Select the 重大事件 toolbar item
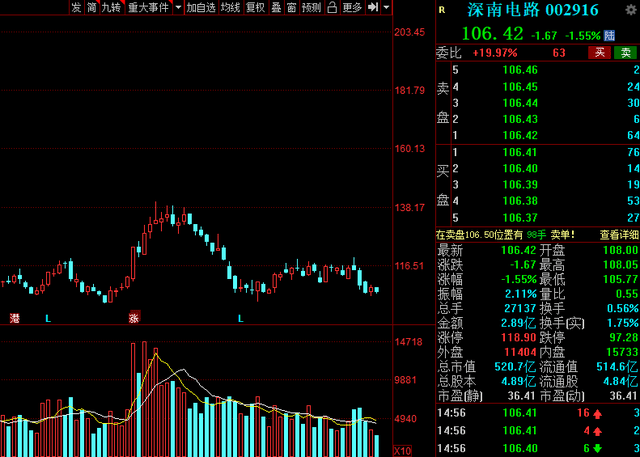This screenshot has height=457, width=640. pos(147,8)
